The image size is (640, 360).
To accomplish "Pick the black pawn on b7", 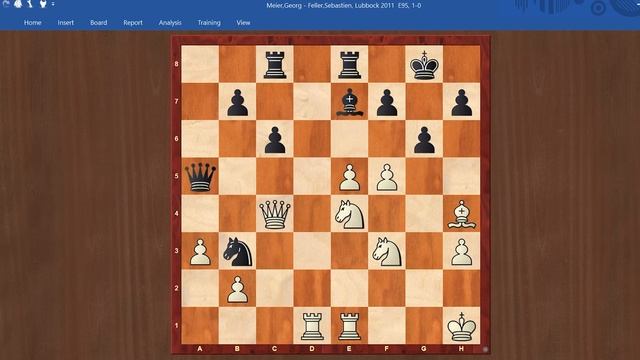I will point(238,103).
